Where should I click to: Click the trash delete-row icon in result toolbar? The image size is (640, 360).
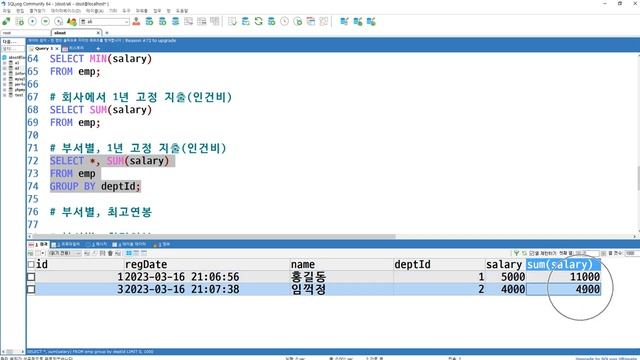(x=110, y=253)
